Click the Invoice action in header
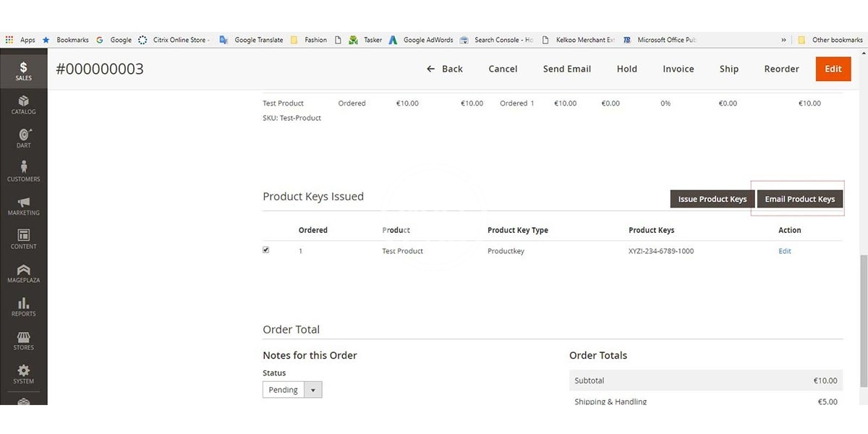Image resolution: width=868 pixels, height=434 pixels. tap(678, 69)
